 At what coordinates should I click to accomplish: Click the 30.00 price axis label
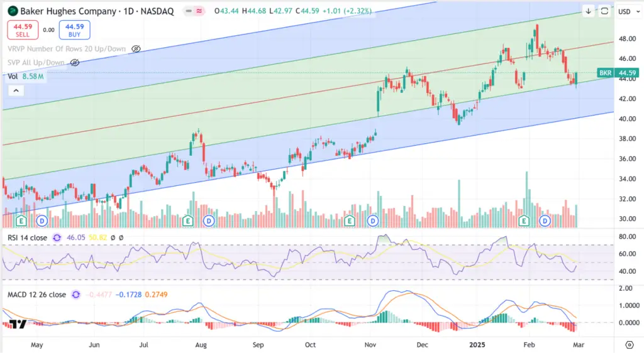point(627,219)
